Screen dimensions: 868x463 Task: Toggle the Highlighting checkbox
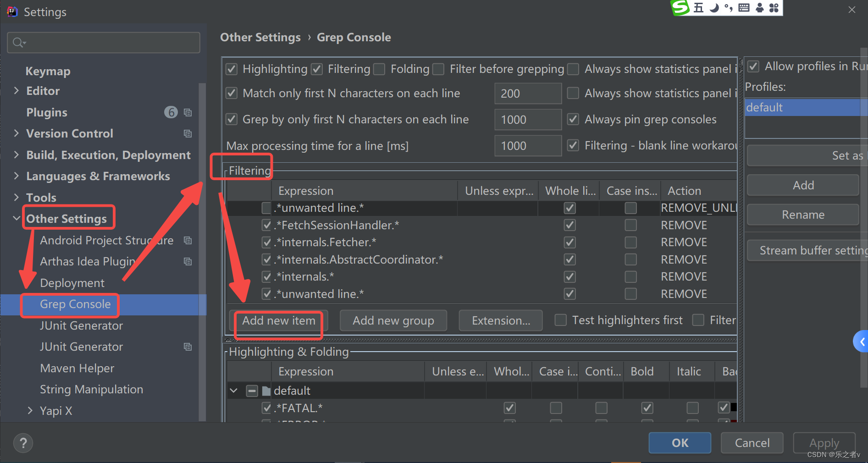(232, 69)
